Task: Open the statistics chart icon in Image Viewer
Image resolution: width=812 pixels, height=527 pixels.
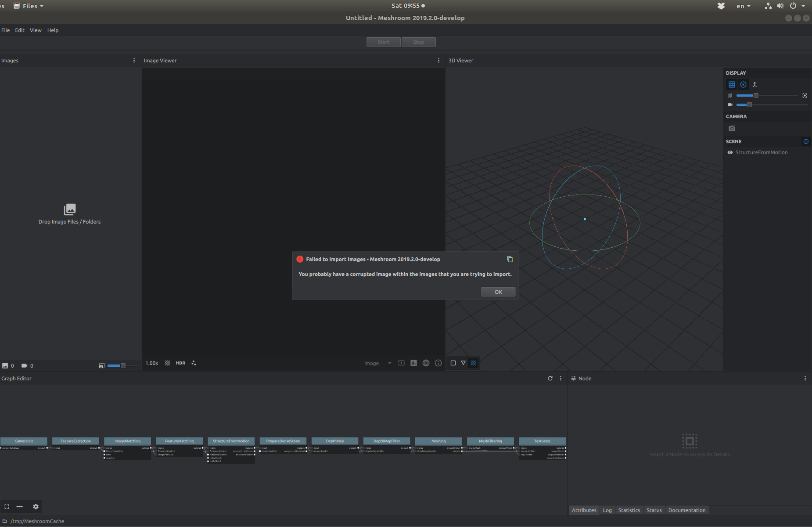Action: [413, 363]
